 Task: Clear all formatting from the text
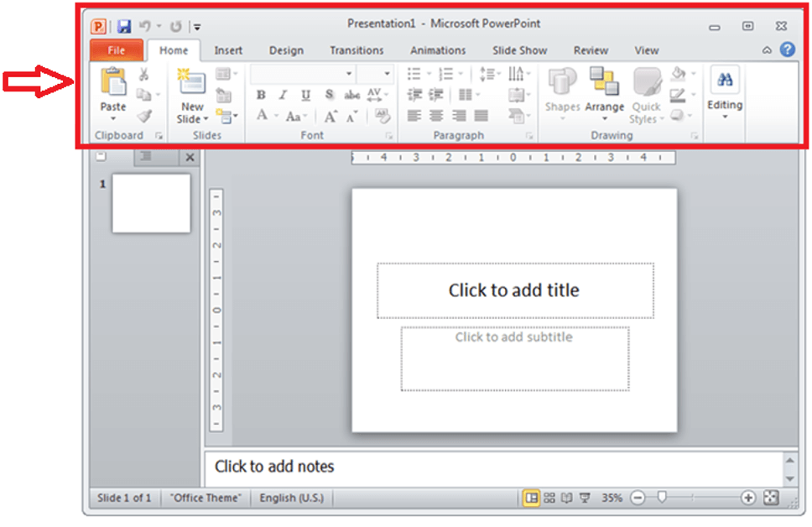point(383,116)
